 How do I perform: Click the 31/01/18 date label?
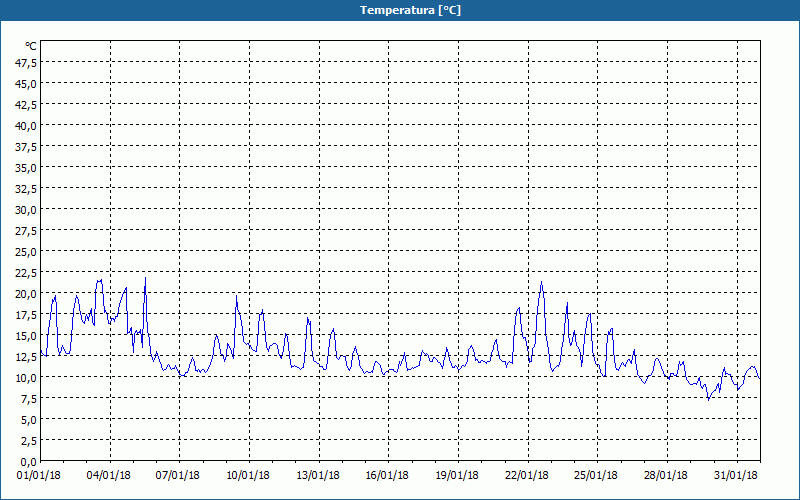736,476
